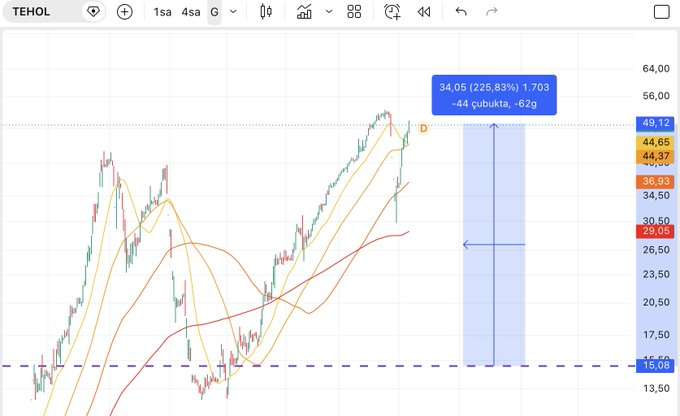Click the orange D dividend marker
Viewport: 680px width, 416px height.
tap(423, 128)
